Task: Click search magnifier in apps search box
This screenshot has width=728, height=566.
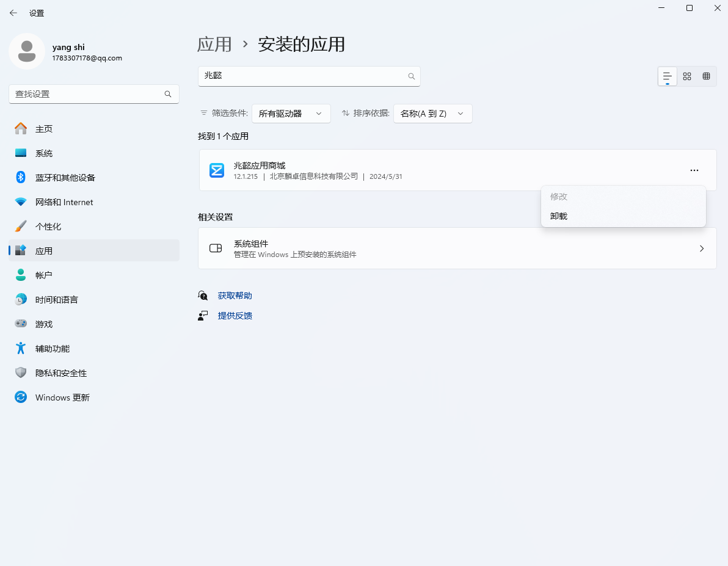Action: (411, 76)
